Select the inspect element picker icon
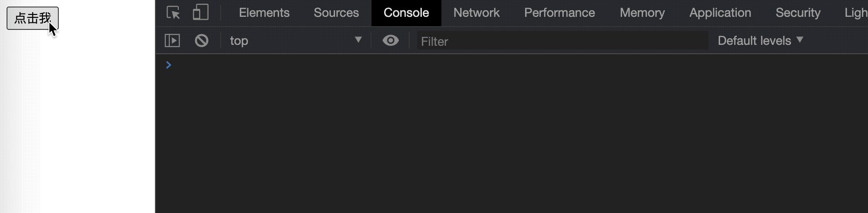 click(x=173, y=13)
